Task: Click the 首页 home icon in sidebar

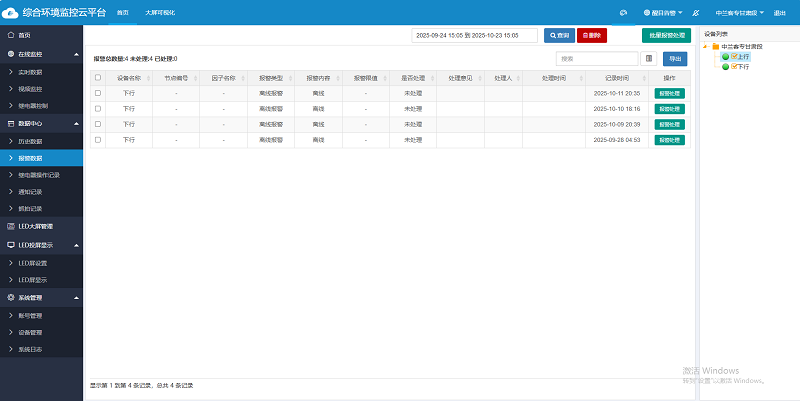Action: click(11, 35)
